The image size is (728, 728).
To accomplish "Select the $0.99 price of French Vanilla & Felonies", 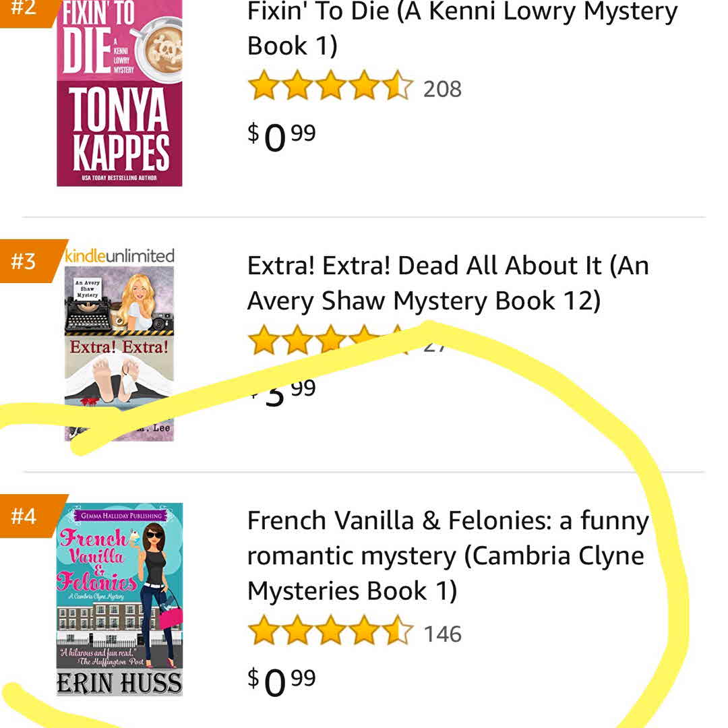I will [x=282, y=681].
